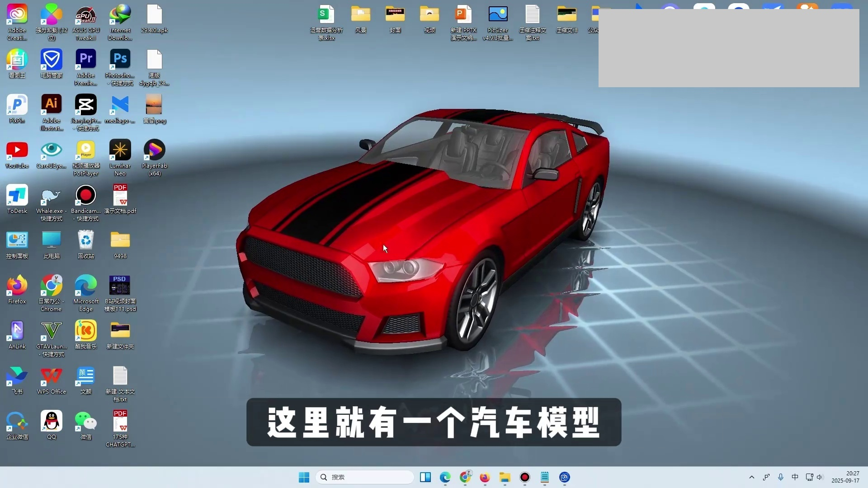Viewport: 868px width, 488px height.
Task: Open the JianyingPro (CapCut) shortcut
Action: coord(85,105)
